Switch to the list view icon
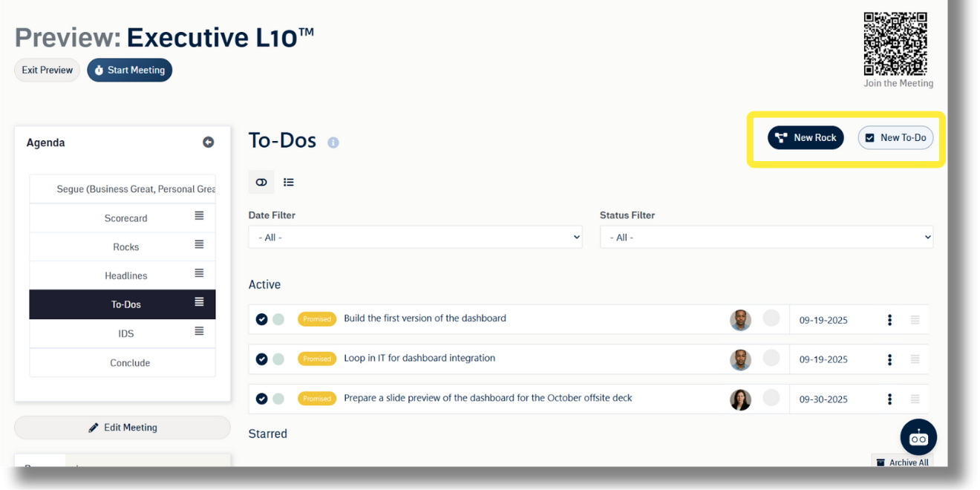Image resolution: width=980 pixels, height=490 pixels. [x=289, y=182]
